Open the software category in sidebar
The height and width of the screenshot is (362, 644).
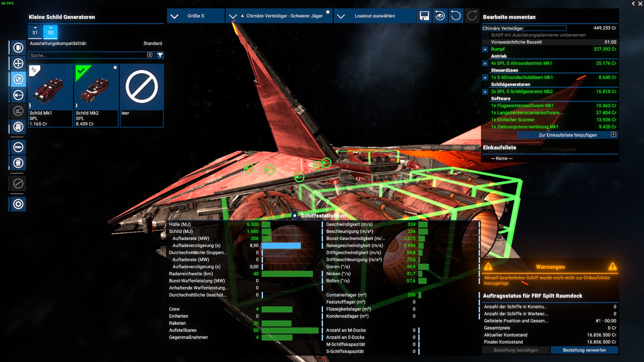pyautogui.click(x=18, y=127)
